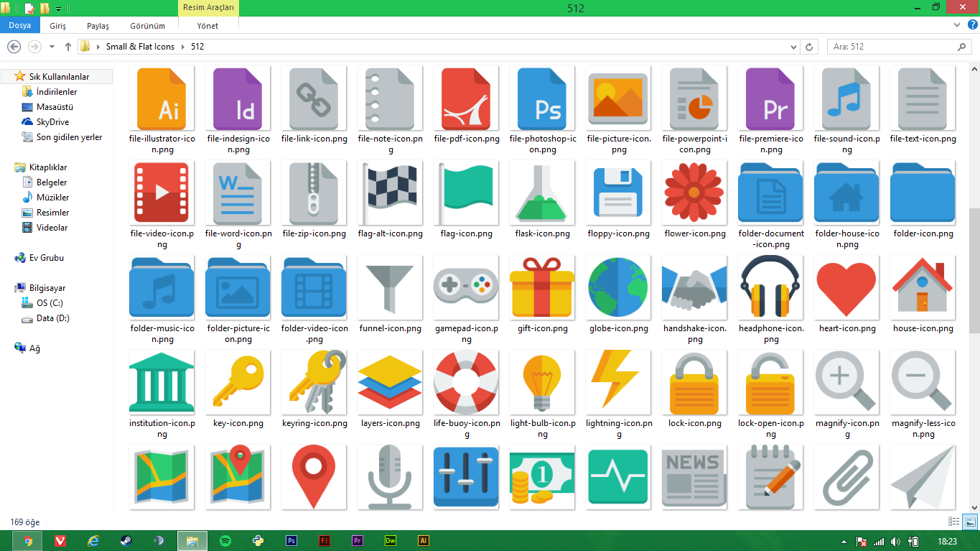This screenshot has width=980, height=551.
Task: Select the file-illustrator-icon.png thumbnail
Action: tap(162, 98)
